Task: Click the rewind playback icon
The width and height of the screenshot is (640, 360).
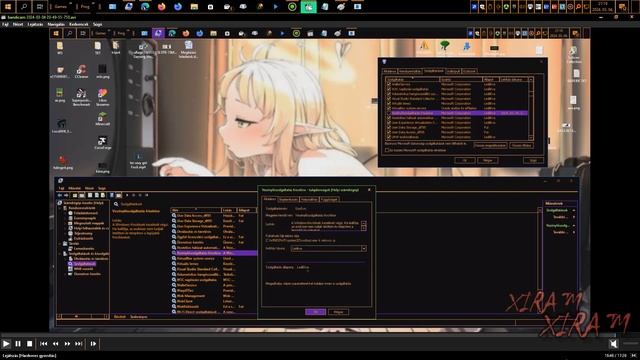Action: (56, 344)
